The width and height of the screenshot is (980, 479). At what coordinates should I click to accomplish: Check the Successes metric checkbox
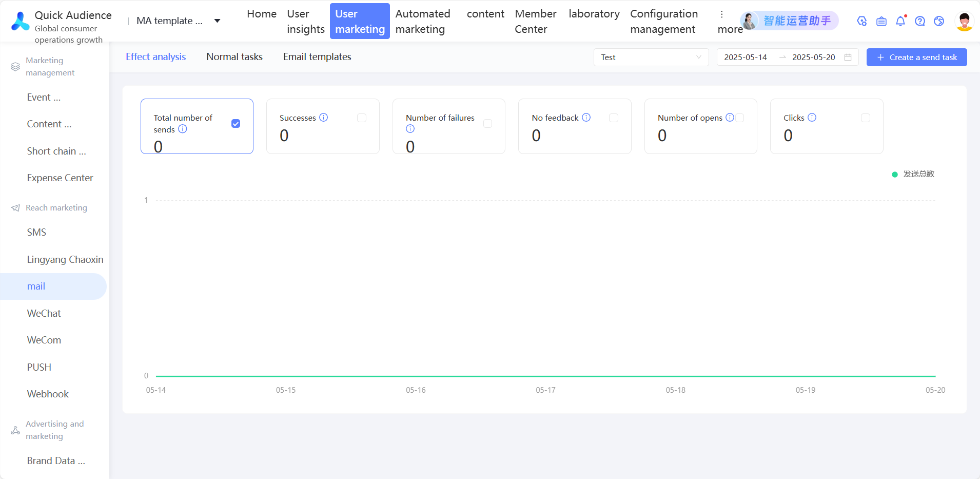tap(362, 118)
